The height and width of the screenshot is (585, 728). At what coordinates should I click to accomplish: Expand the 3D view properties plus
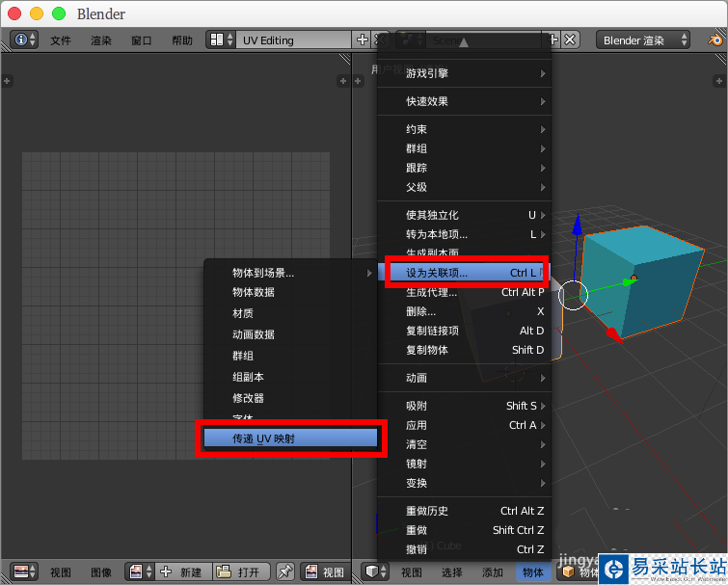pyautogui.click(x=718, y=81)
